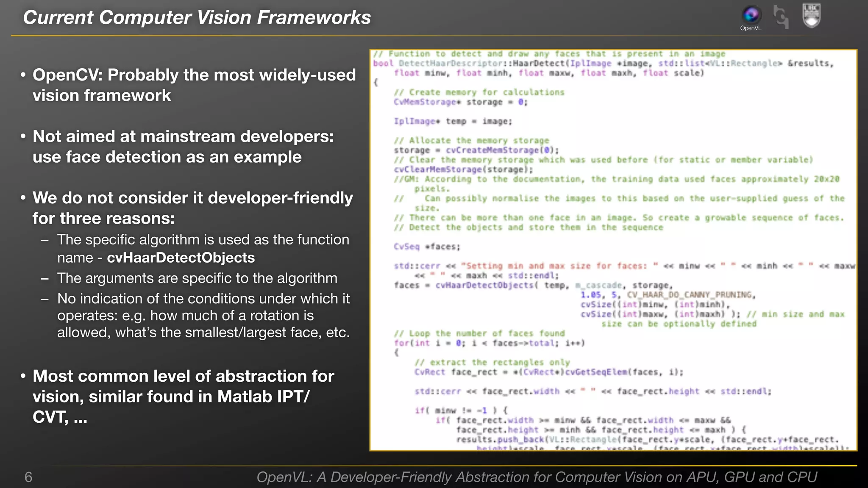Click the code screenshot thumbnail
Image resolution: width=868 pixels, height=488 pixels.
click(613, 250)
